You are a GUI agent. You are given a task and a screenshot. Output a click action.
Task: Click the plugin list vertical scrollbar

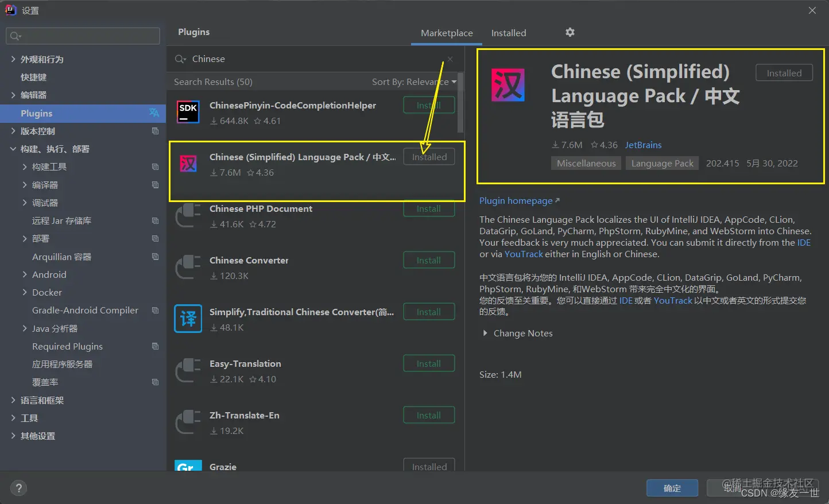pyautogui.click(x=460, y=103)
